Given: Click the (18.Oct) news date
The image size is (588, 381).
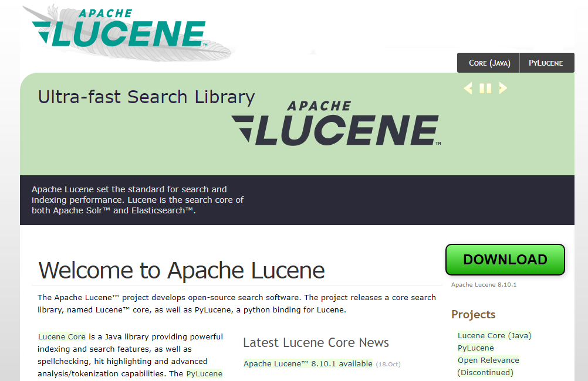Looking at the screenshot, I should click(x=388, y=364).
